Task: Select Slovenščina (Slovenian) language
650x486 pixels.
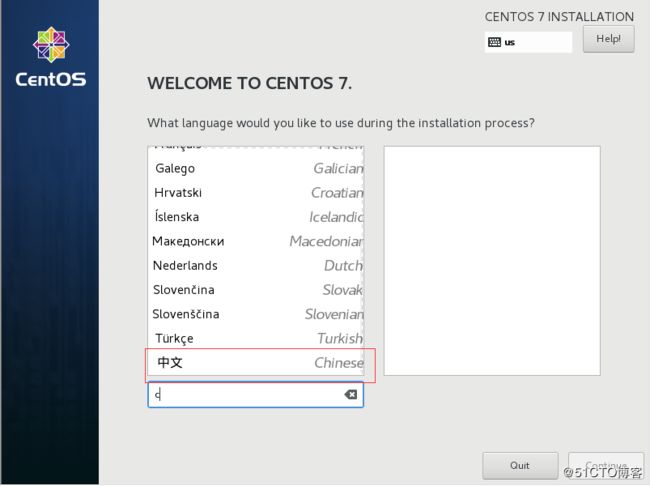Action: coord(256,314)
